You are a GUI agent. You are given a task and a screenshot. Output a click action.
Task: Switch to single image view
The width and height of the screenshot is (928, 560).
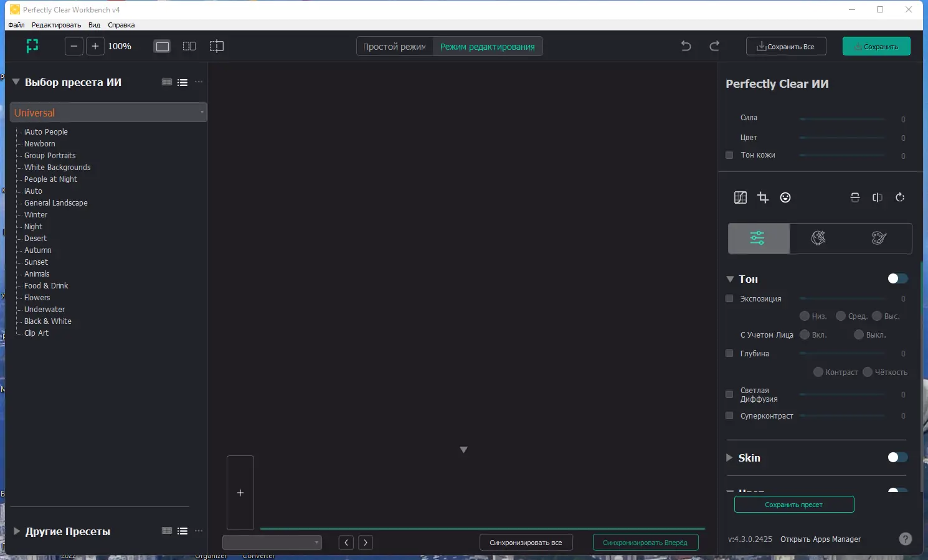[x=163, y=46]
